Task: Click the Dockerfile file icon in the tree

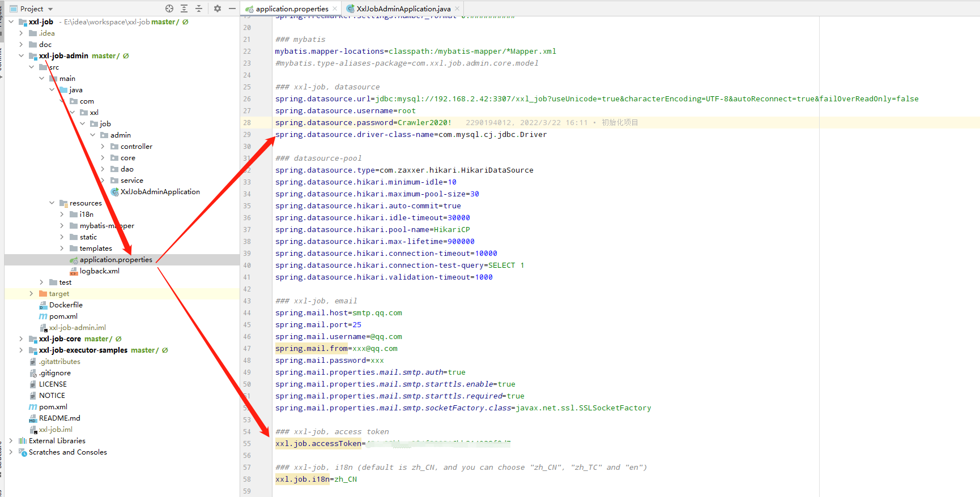Action: (43, 305)
